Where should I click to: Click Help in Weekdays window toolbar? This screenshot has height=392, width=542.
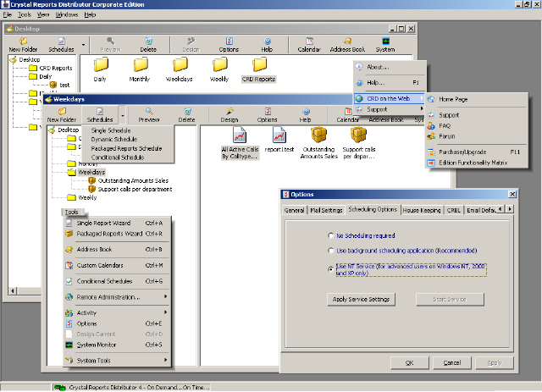(305, 115)
